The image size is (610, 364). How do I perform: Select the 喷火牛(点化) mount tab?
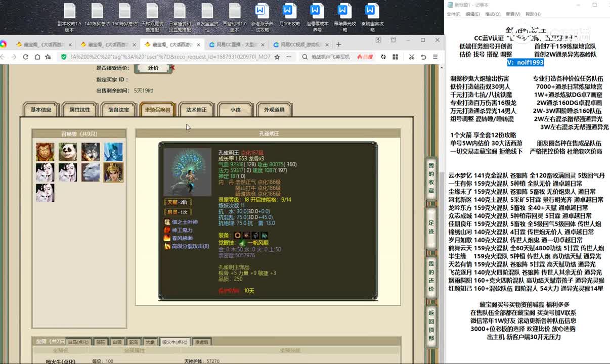pyautogui.click(x=175, y=342)
